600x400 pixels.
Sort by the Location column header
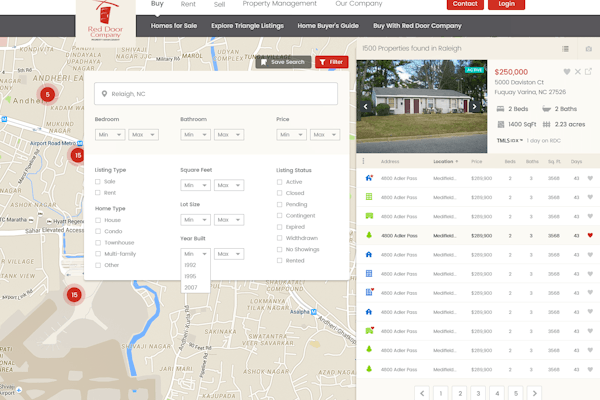[x=446, y=162]
